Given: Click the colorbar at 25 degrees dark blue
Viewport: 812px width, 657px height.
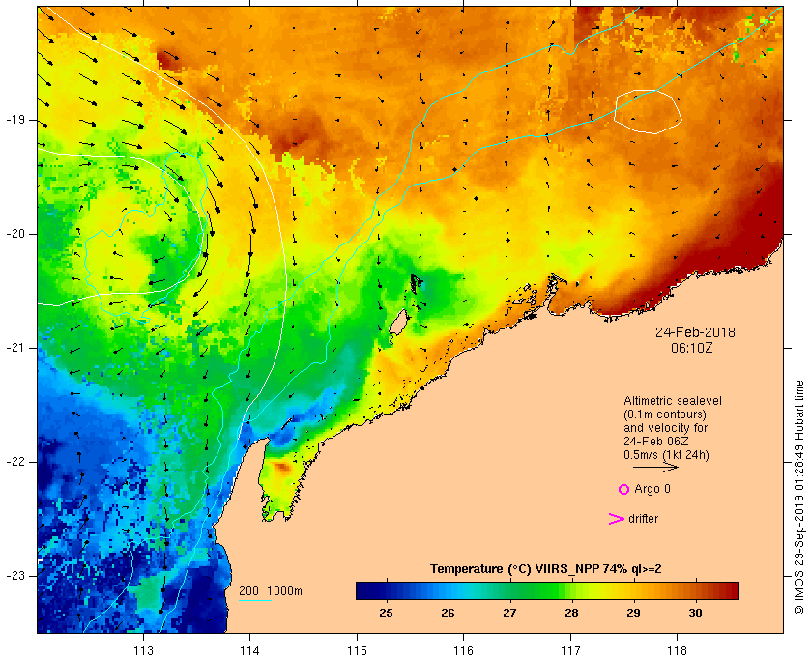Looking at the screenshot, I should [x=387, y=590].
